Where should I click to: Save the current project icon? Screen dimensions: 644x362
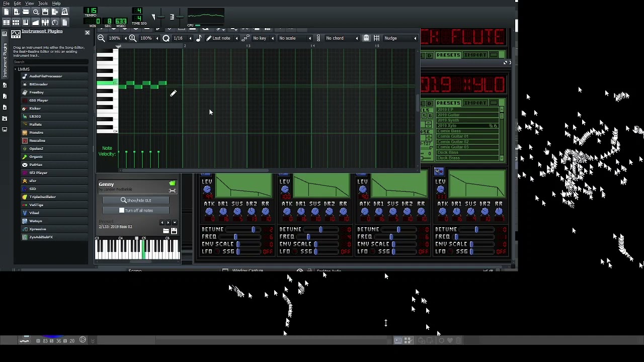(45, 12)
